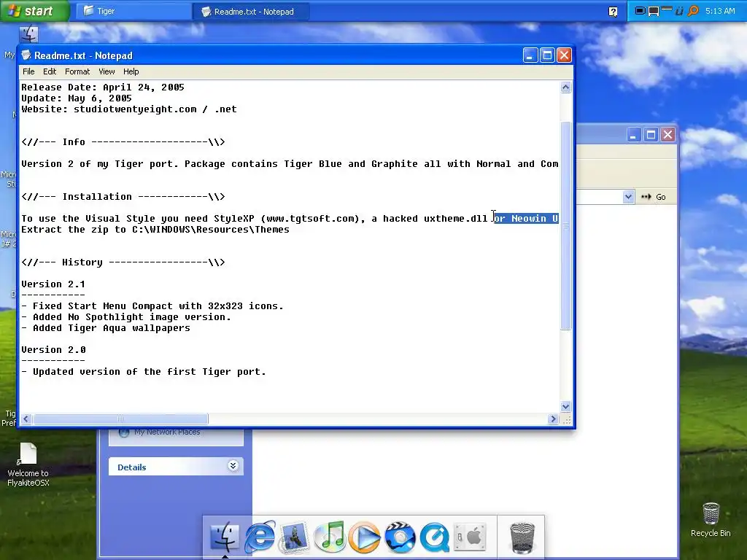The height and width of the screenshot is (560, 747).
Task: Open the View menu in Notepad
Action: [107, 71]
